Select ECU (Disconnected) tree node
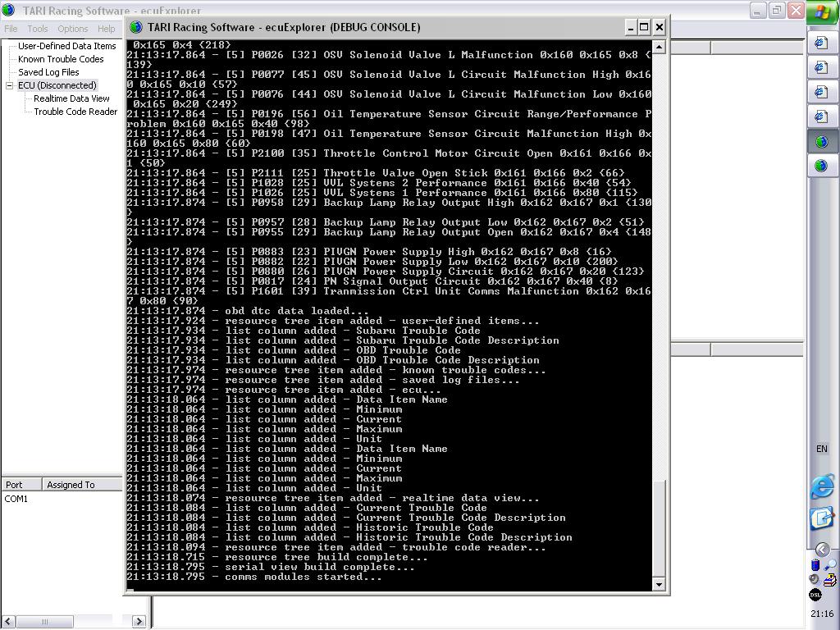 coord(57,85)
